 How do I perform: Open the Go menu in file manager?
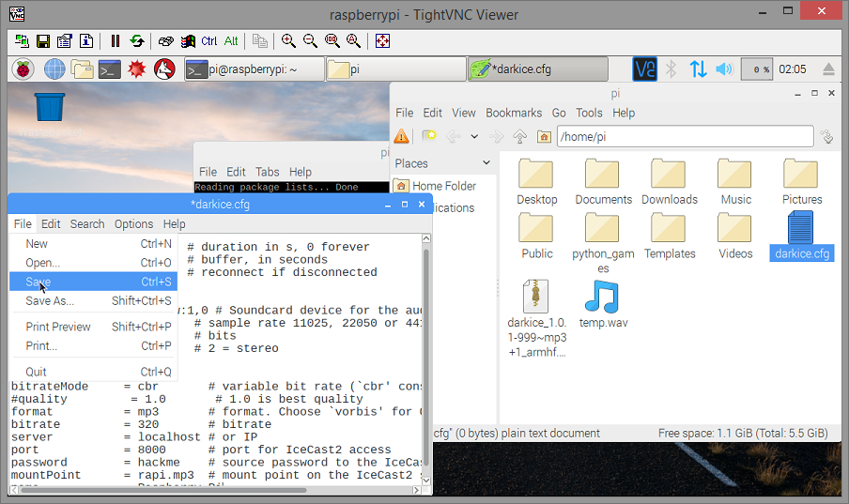coord(559,113)
